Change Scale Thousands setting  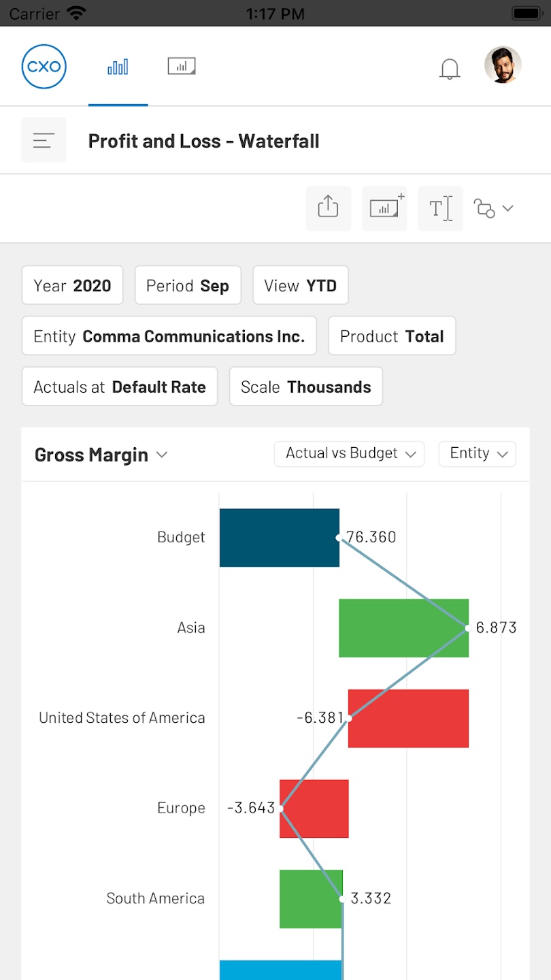305,387
